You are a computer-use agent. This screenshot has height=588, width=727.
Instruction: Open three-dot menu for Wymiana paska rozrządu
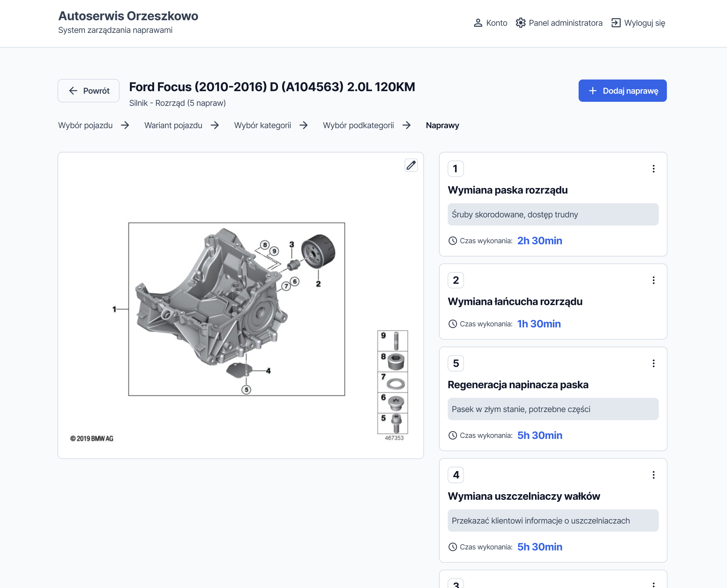click(654, 169)
